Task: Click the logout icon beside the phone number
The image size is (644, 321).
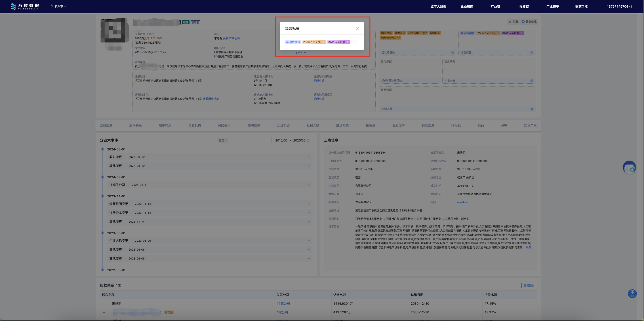Action: 631,6
